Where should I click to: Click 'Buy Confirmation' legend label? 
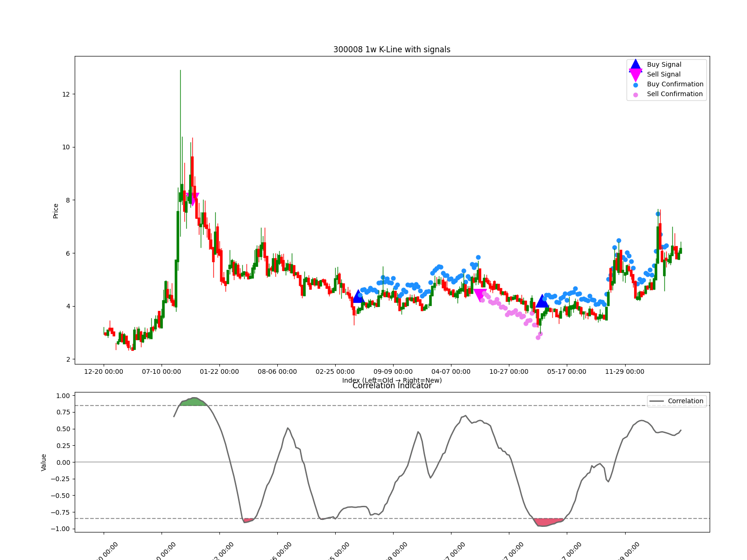tap(675, 84)
